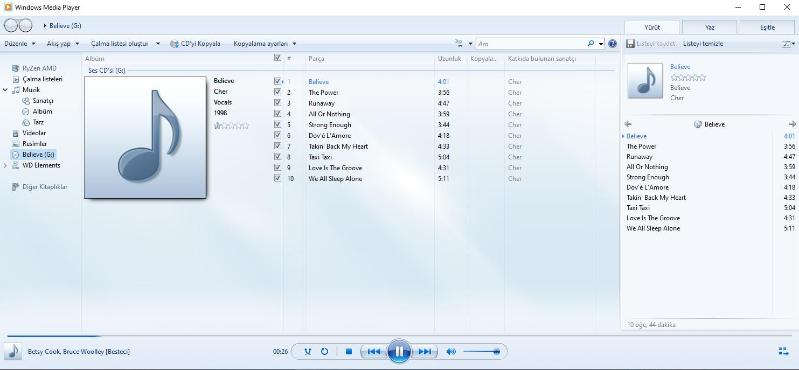Uncheck Love Is The Groove checkbox
Screen dimensions: 799x370
pyautogui.click(x=277, y=167)
